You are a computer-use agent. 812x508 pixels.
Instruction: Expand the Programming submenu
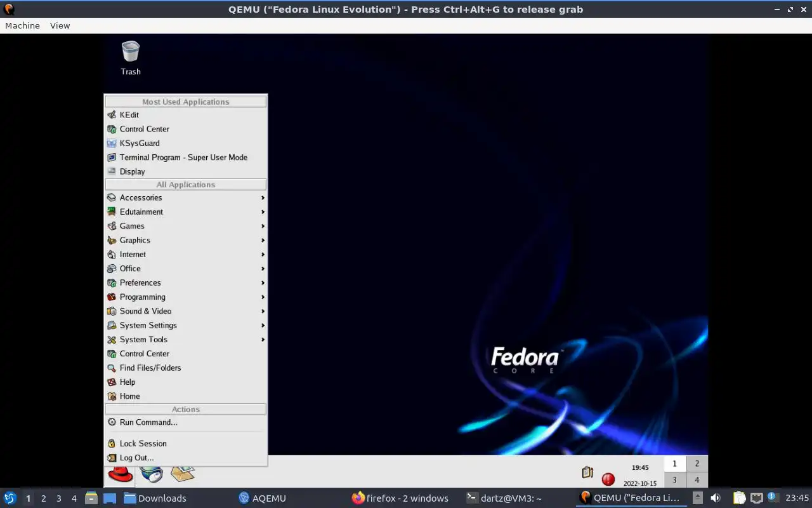[x=185, y=297]
